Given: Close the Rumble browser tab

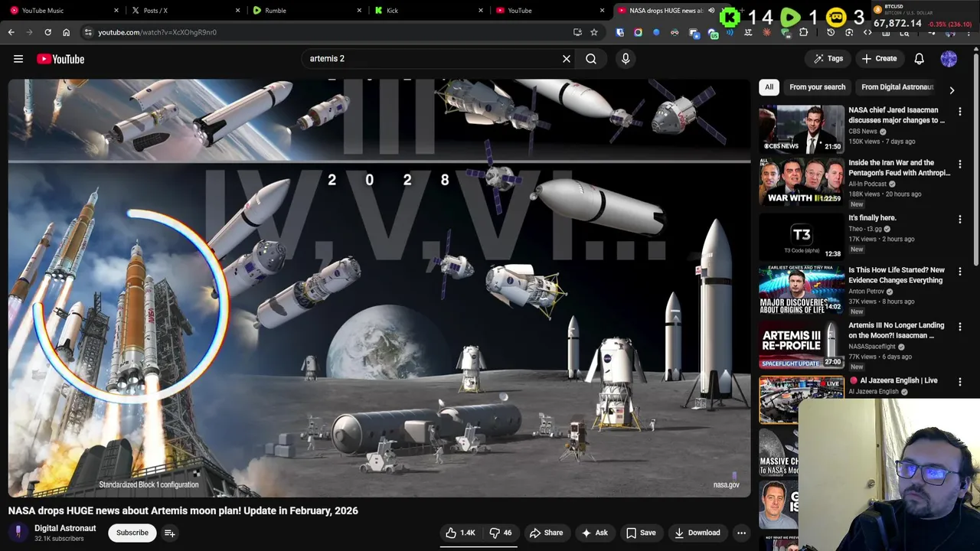Looking at the screenshot, I should pyautogui.click(x=360, y=11).
